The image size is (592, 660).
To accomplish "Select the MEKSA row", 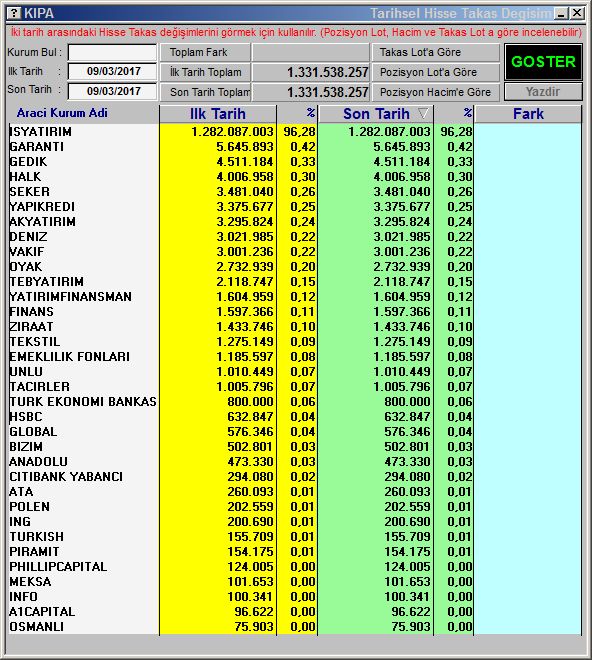I will point(295,582).
